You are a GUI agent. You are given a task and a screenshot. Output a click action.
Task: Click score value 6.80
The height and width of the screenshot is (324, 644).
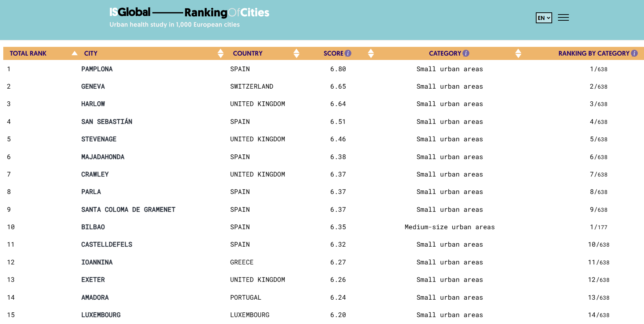point(338,69)
